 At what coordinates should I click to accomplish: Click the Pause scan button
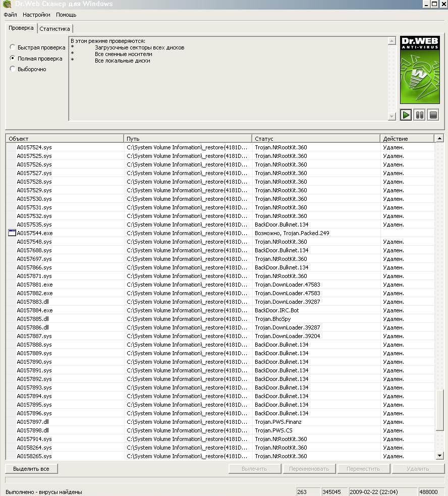click(419, 115)
